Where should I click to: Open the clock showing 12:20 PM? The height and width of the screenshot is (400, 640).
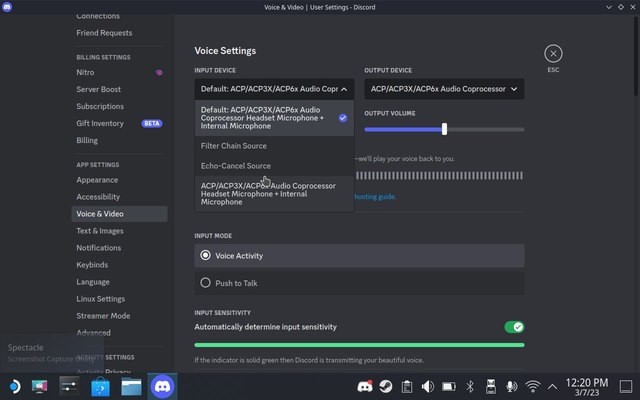pyautogui.click(x=587, y=387)
